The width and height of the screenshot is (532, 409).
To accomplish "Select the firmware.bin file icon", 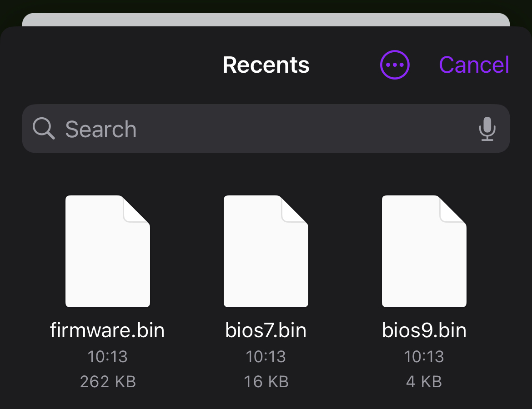I will click(x=108, y=251).
